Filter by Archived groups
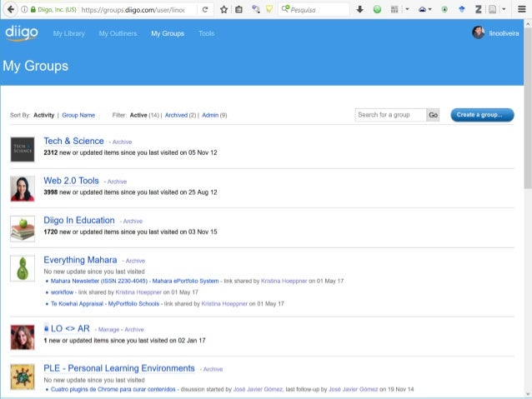532x399 pixels. point(176,115)
